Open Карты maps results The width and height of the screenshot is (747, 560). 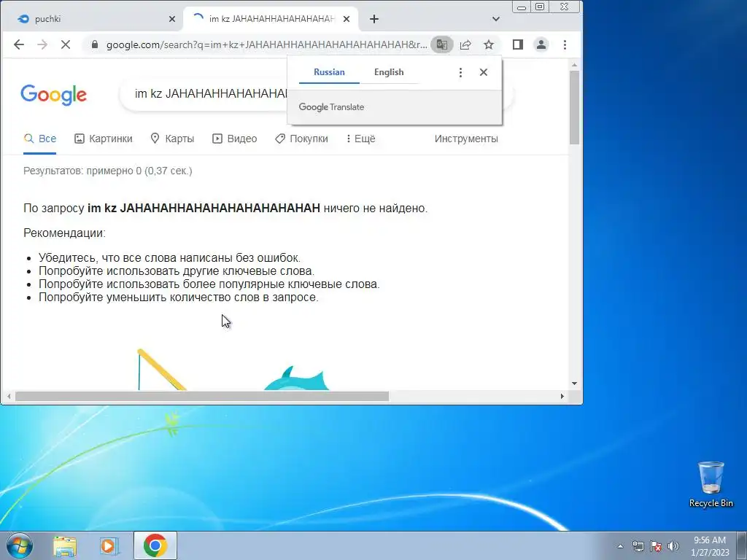tap(172, 139)
